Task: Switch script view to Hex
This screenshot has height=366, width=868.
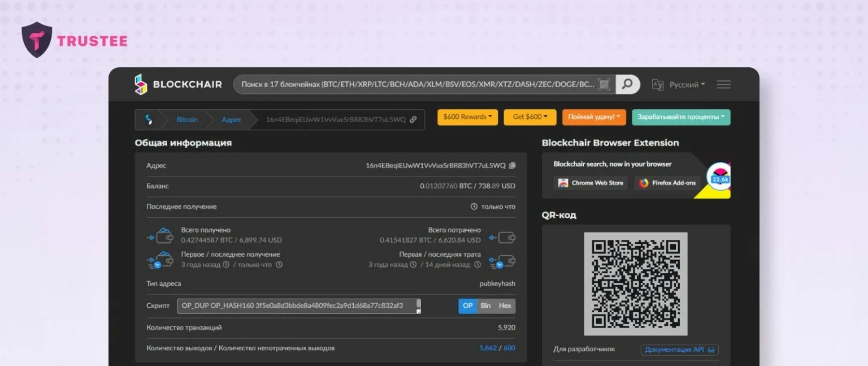Action: [505, 305]
